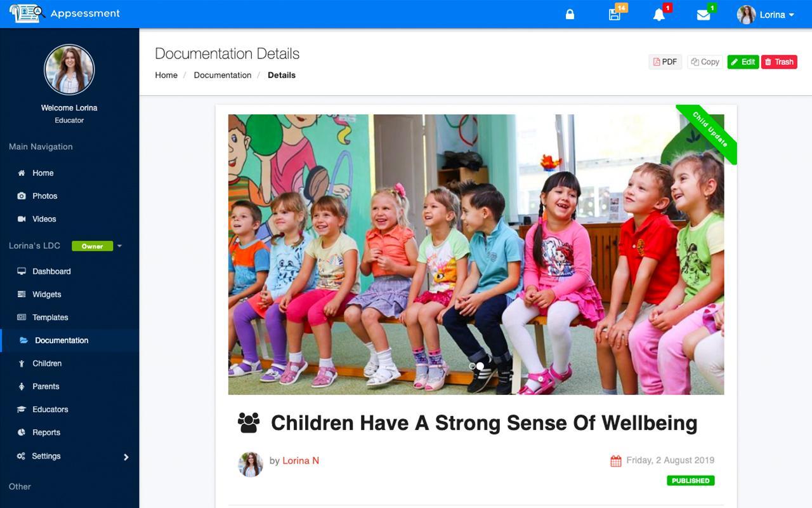Click the Appsessment logo icon
The height and width of the screenshot is (508, 812).
26,13
